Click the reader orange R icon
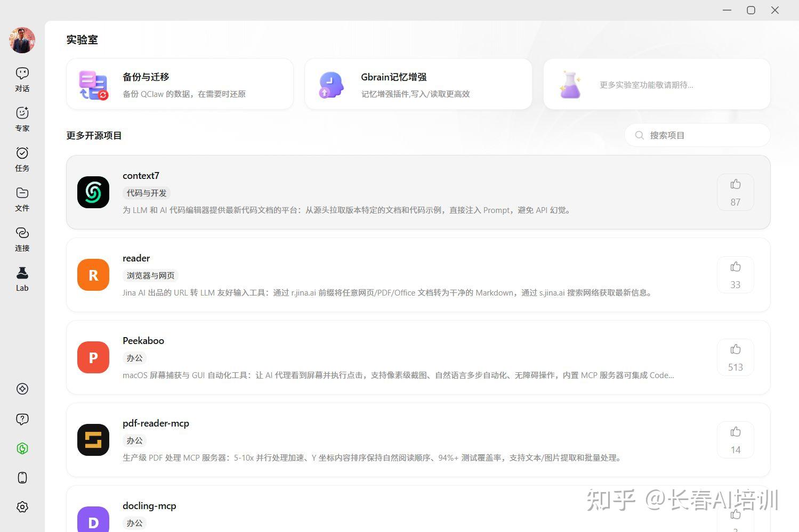 (x=93, y=275)
